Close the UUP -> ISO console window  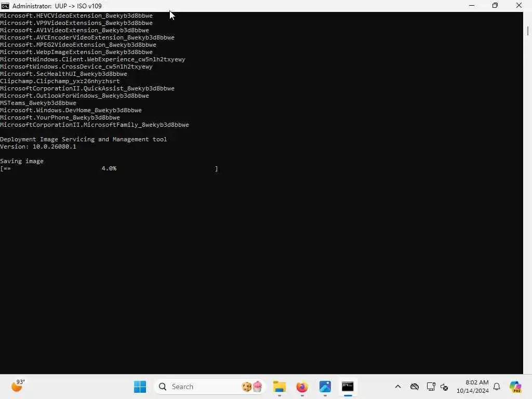pos(519,6)
